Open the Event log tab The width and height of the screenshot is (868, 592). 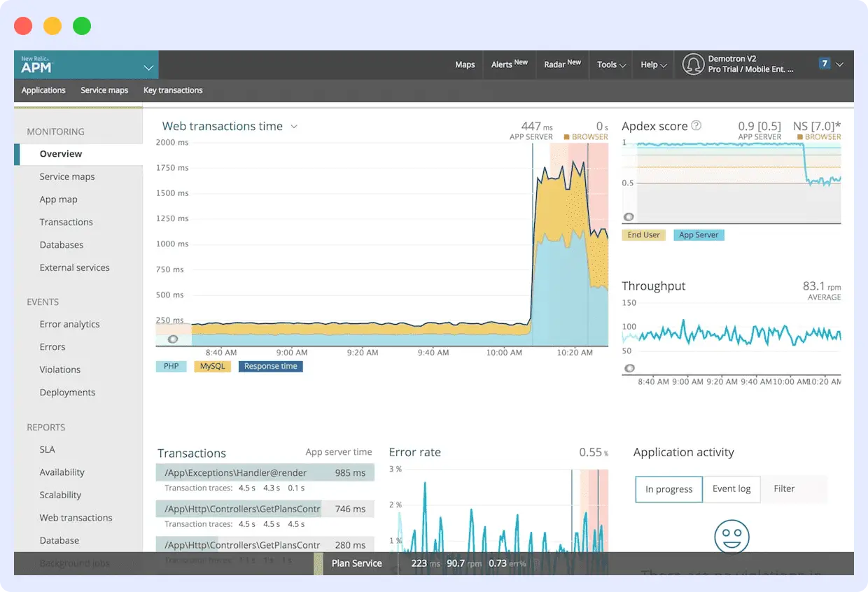(731, 489)
